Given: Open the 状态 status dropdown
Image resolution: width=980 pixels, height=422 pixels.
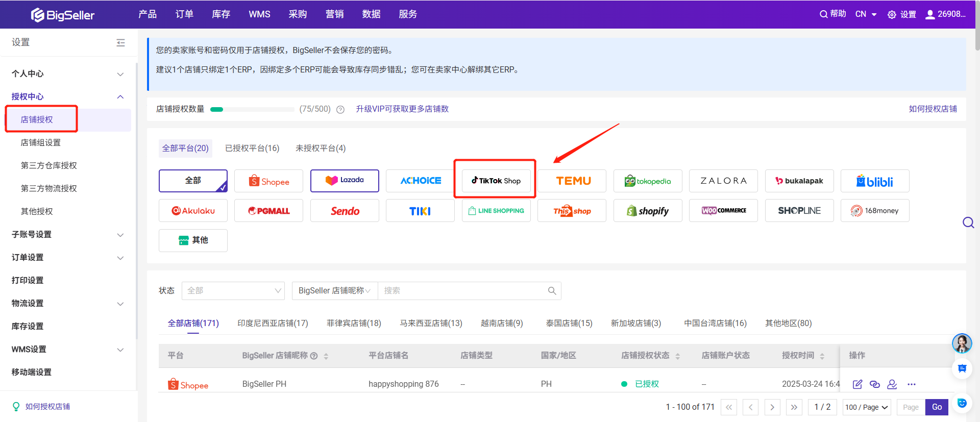Looking at the screenshot, I should (x=233, y=291).
